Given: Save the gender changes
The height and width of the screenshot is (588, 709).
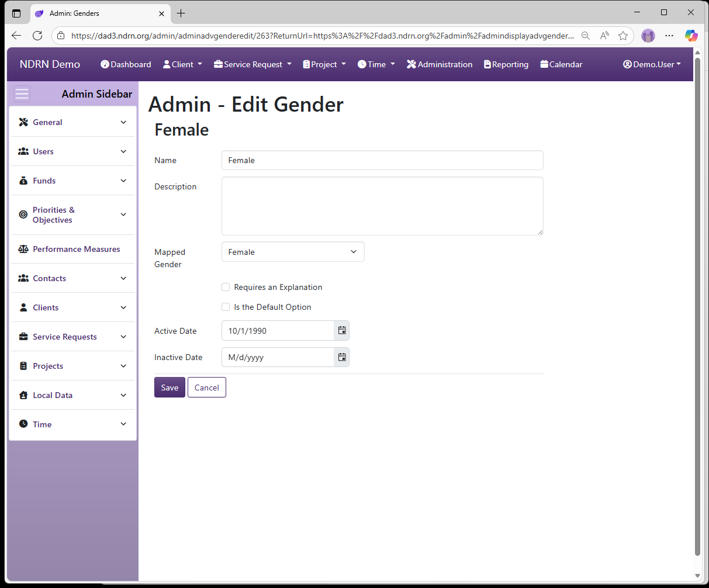Looking at the screenshot, I should [170, 388].
